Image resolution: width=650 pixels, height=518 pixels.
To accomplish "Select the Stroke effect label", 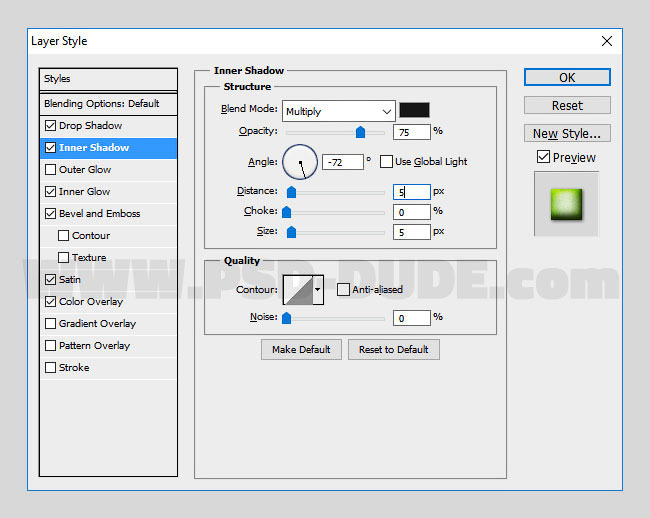I will tap(74, 367).
